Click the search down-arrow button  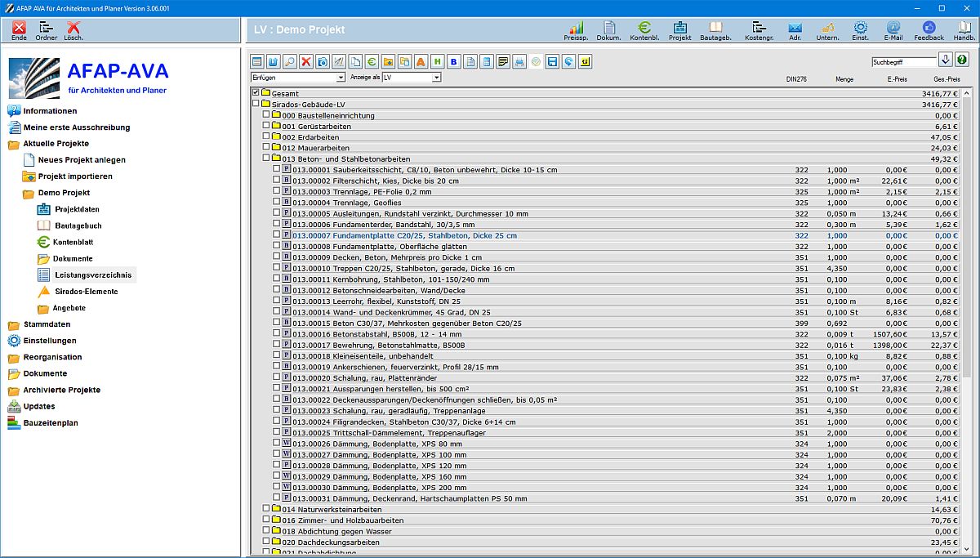tap(946, 60)
